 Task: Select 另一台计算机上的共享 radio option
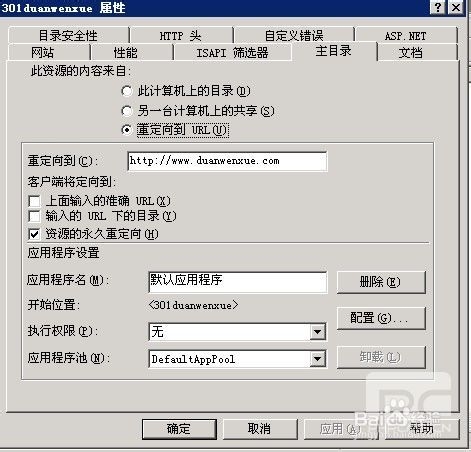tap(127, 111)
